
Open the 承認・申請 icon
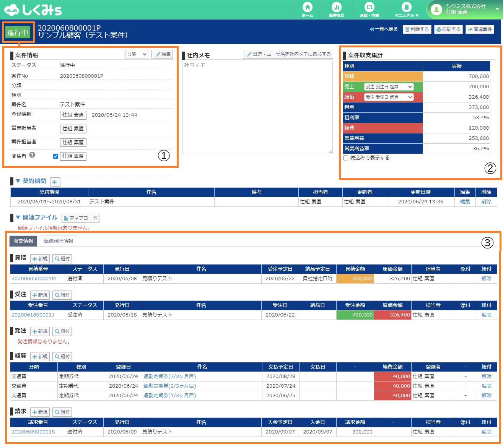(x=369, y=10)
